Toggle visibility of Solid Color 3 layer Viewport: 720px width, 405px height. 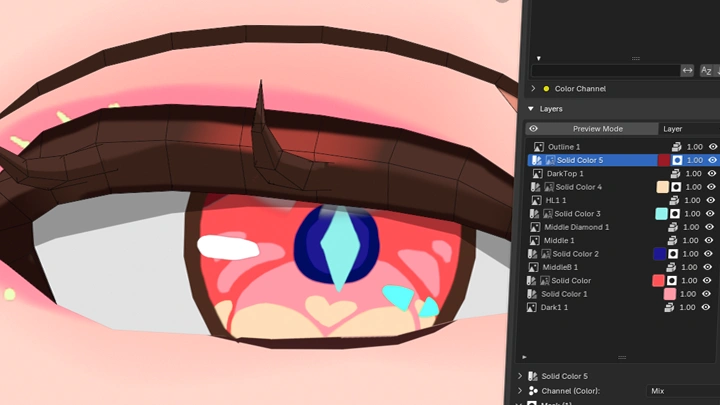710,214
